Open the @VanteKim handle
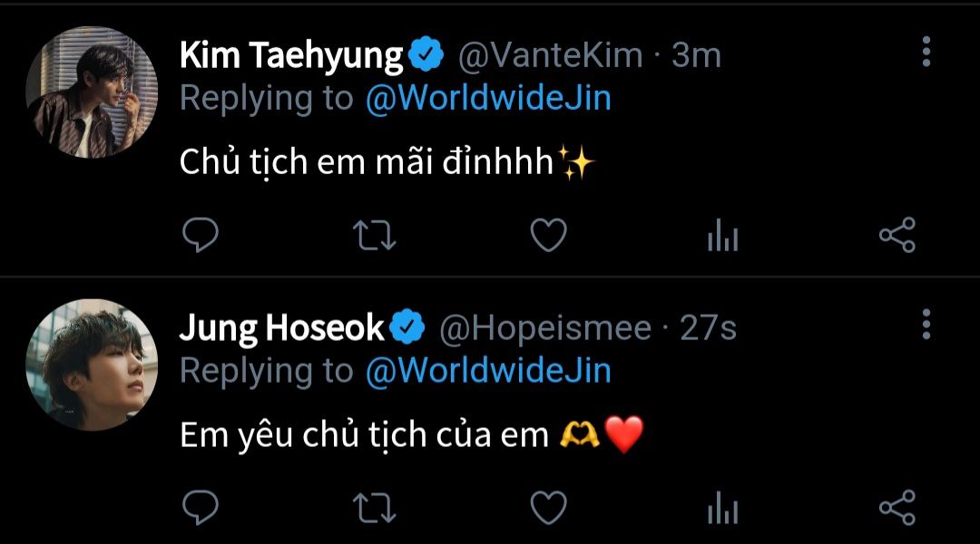Viewport: 980px width, 544px height. [x=550, y=55]
